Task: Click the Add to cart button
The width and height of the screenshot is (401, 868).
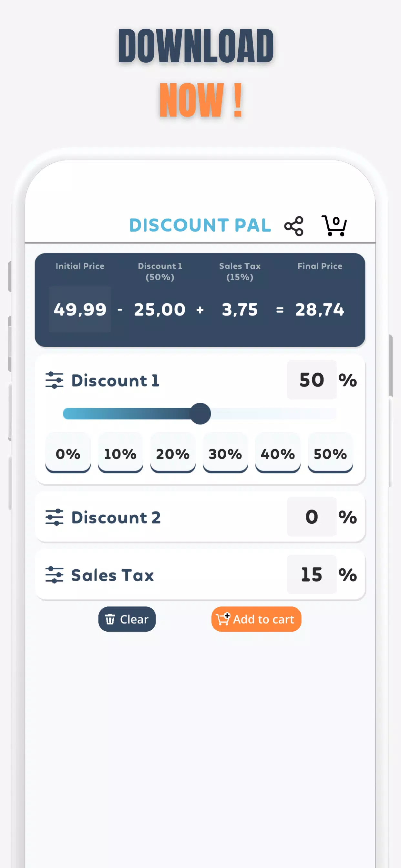Action: pos(256,619)
